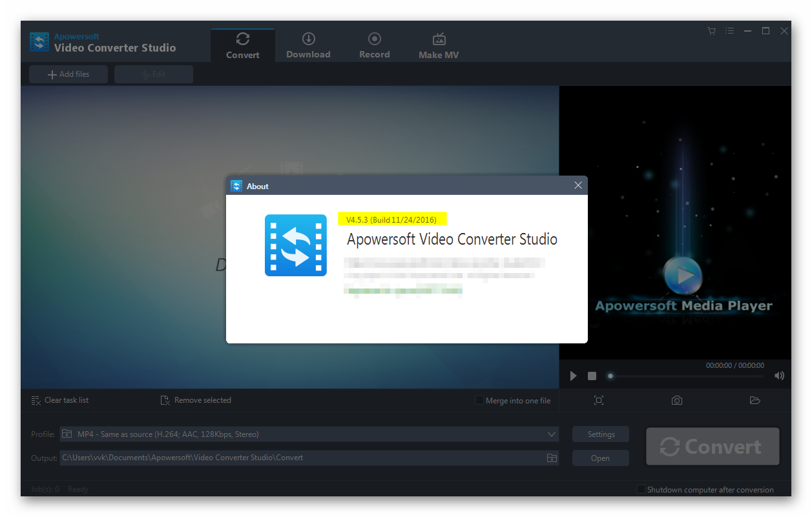Click the Output path field
812x517 pixels.
(x=302, y=458)
